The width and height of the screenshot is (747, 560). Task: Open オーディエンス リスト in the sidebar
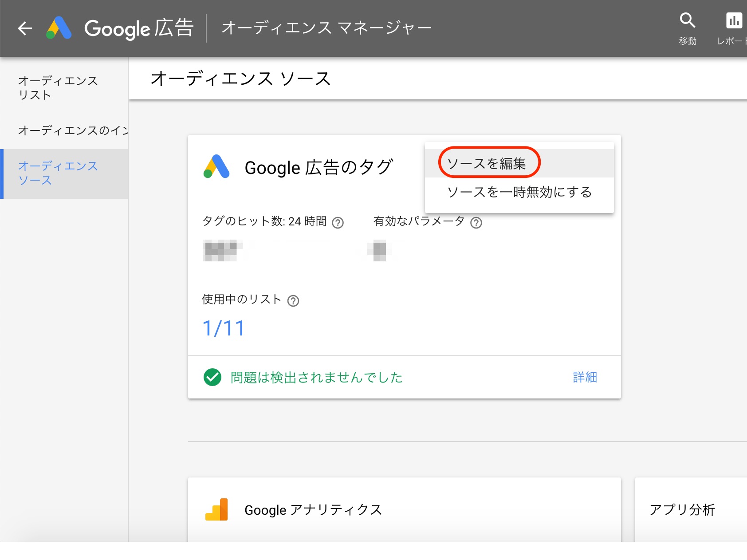click(64, 88)
